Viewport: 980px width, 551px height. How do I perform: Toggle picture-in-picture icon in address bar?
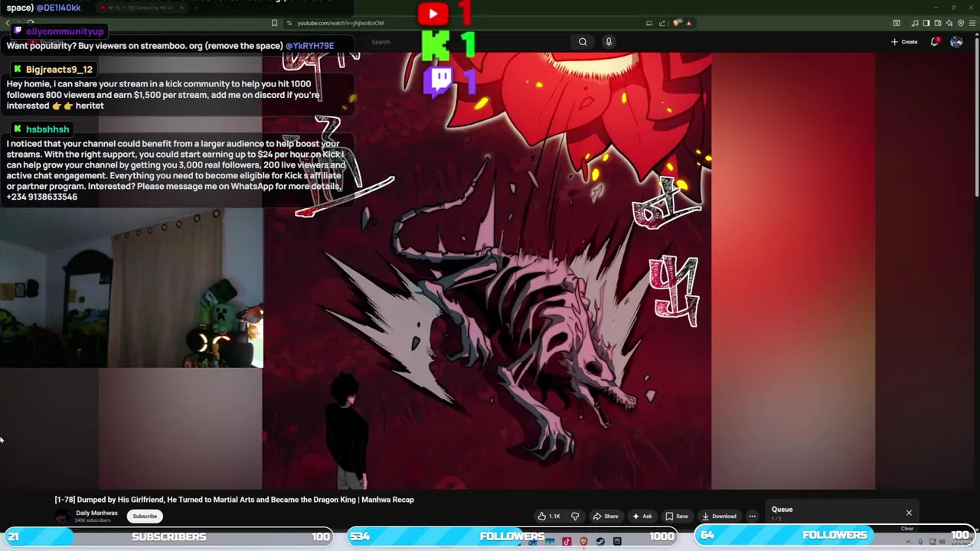[x=649, y=23]
